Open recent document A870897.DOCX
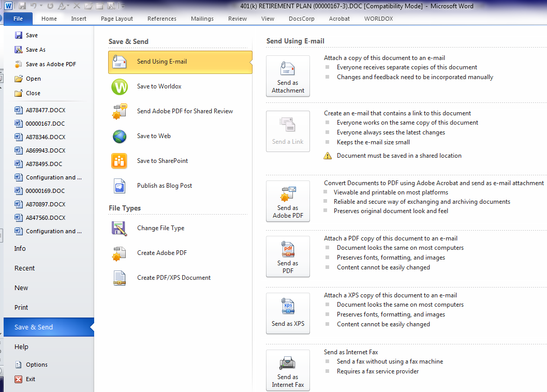 [x=40, y=204]
